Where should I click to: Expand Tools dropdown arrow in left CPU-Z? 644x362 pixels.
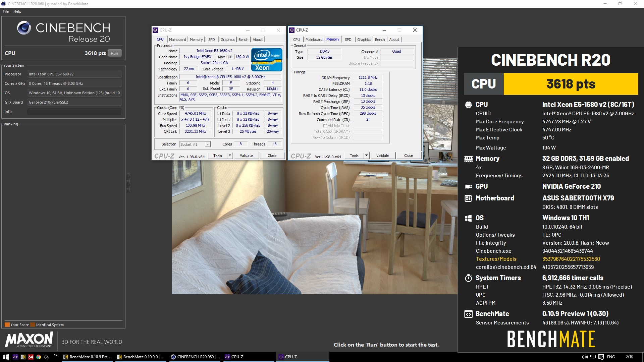coord(230,156)
